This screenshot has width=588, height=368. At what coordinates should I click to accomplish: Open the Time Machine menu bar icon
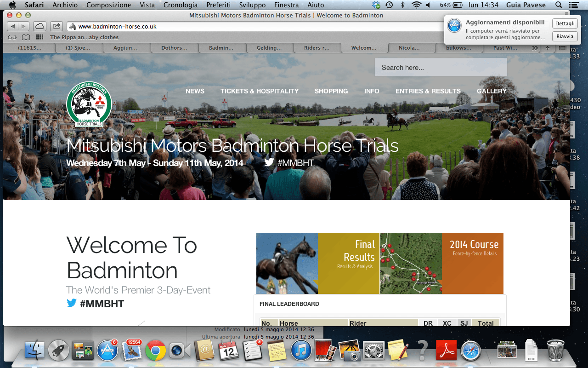[x=390, y=5]
